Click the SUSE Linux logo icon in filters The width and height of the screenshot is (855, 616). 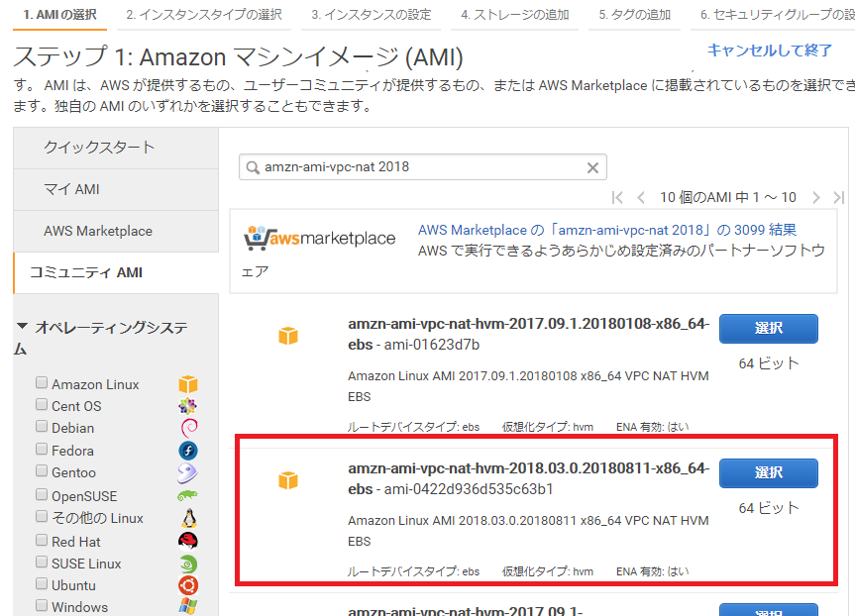[188, 564]
